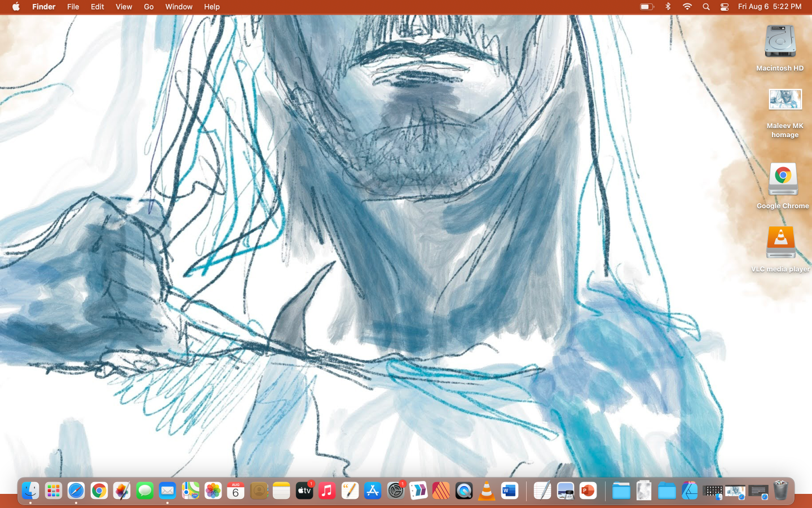This screenshot has width=812, height=508.
Task: Open the Edit menu
Action: (x=98, y=7)
